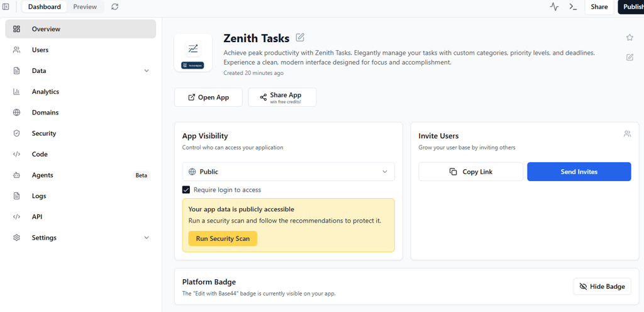
Task: Open the Logs page
Action: tap(80, 196)
